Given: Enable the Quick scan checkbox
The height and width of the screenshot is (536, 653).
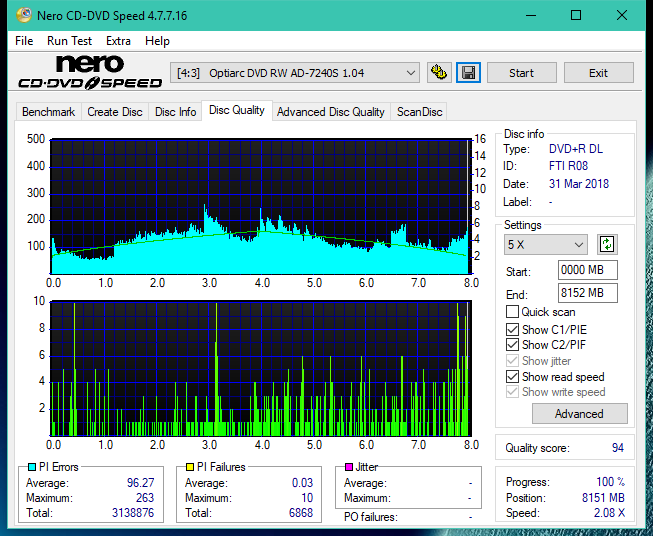Looking at the screenshot, I should click(x=512, y=312).
